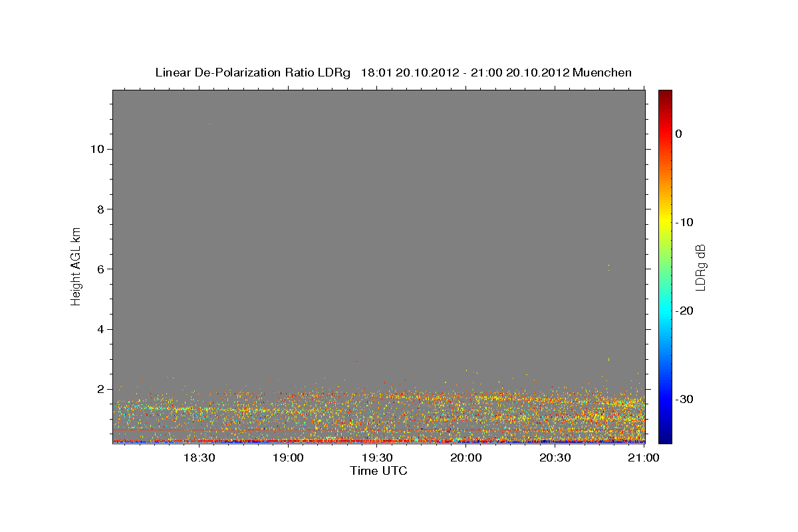Click the height label 4
Screen dimensions: 798x532
tap(99, 329)
